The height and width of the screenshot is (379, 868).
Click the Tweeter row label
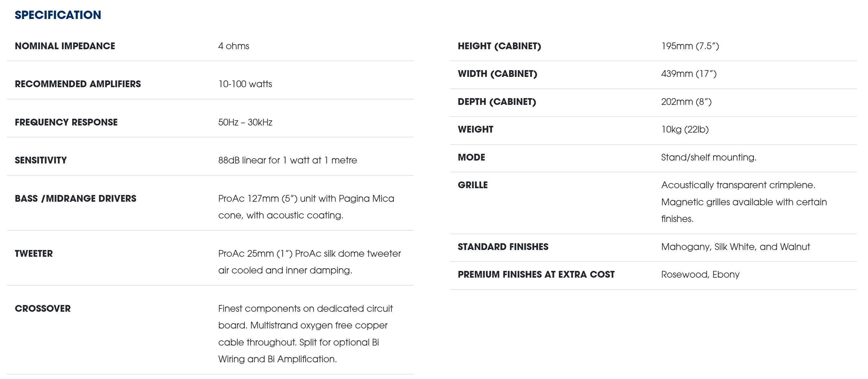(34, 254)
